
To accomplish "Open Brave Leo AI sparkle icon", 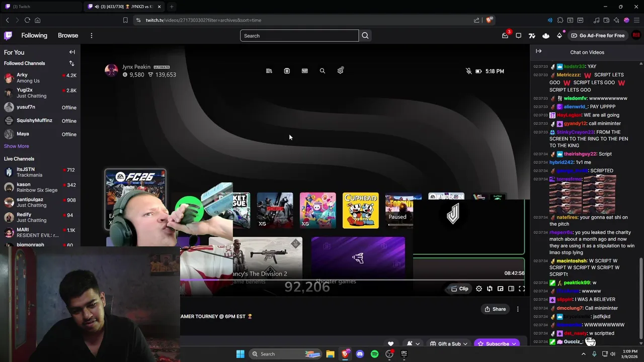I will coord(616,20).
